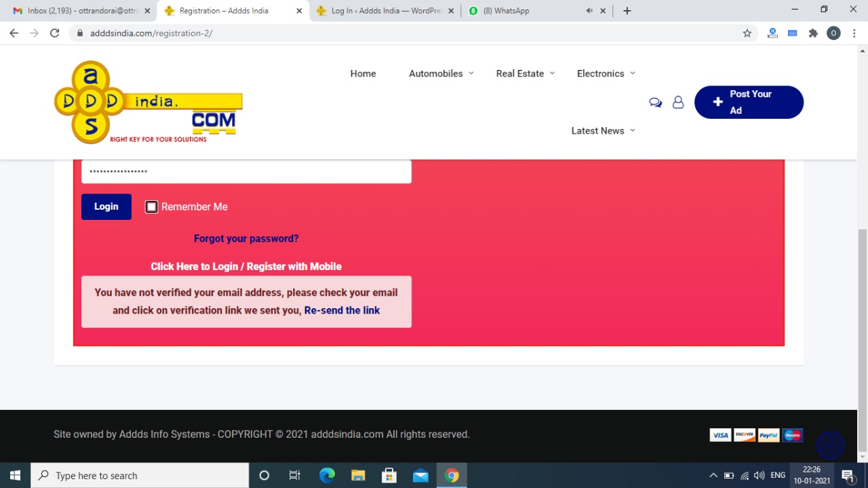The image size is (868, 488).
Task: Reload the page using refresh icon
Action: click(x=55, y=33)
